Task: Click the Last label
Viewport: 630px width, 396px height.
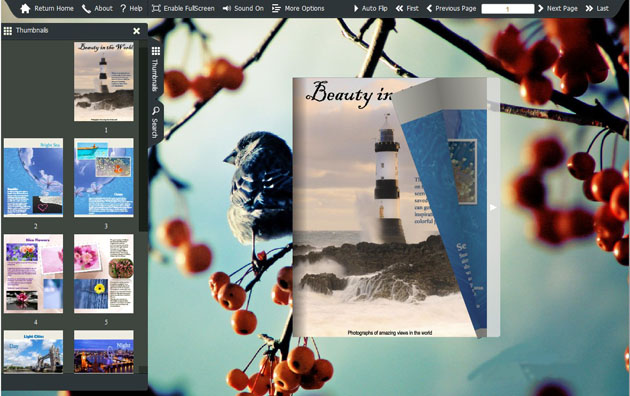Action: pos(602,8)
